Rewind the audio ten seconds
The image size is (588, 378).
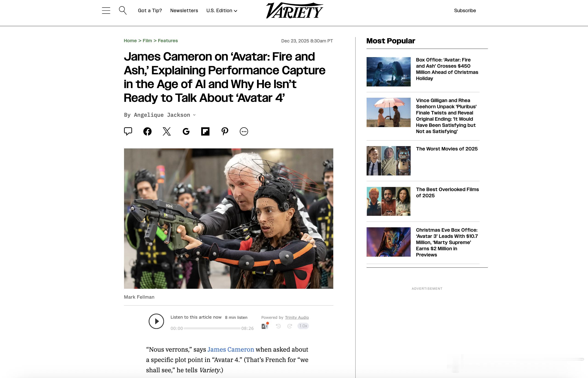pos(278,326)
